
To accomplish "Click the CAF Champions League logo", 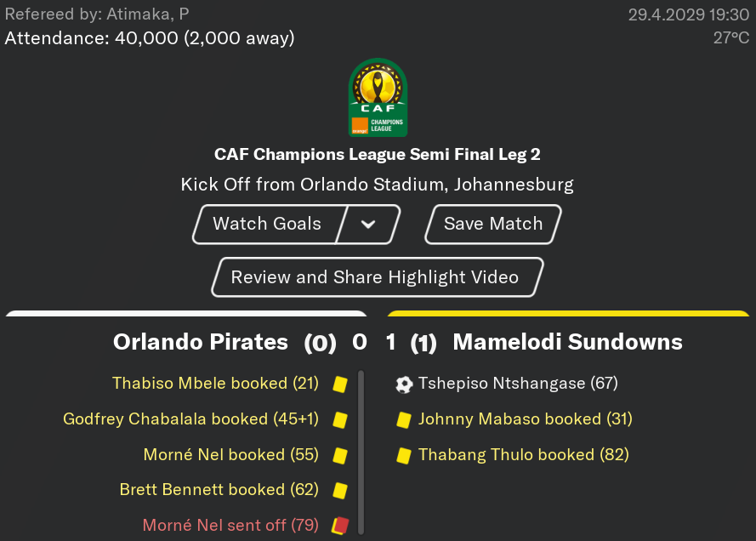I will coord(378,98).
